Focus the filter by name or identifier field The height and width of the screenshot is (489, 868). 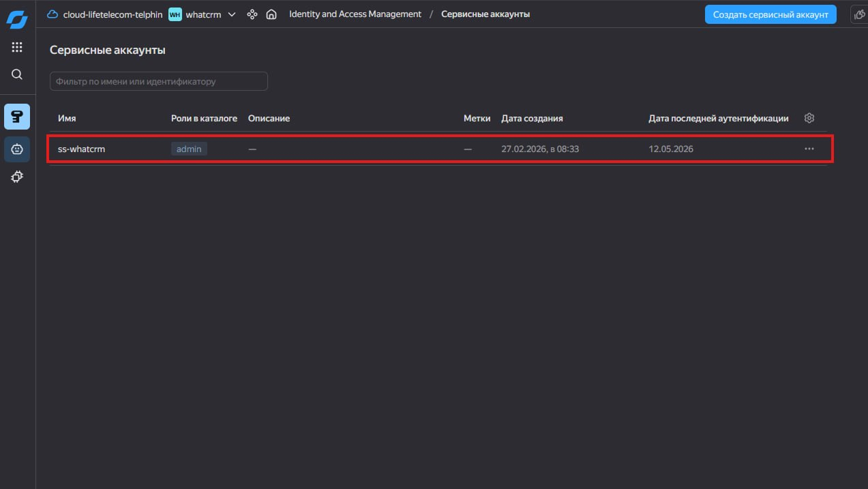[159, 81]
